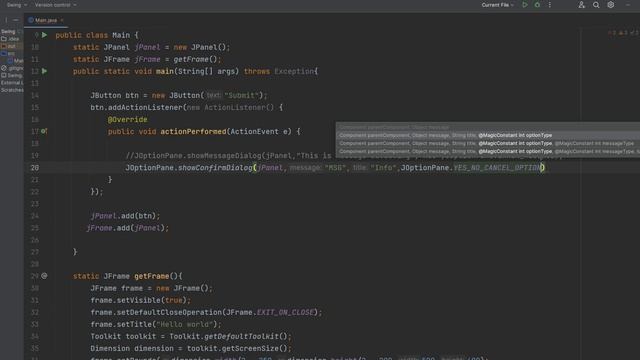Click the jFrame.add(jPanel) statement
640x360 pixels.
point(127,228)
